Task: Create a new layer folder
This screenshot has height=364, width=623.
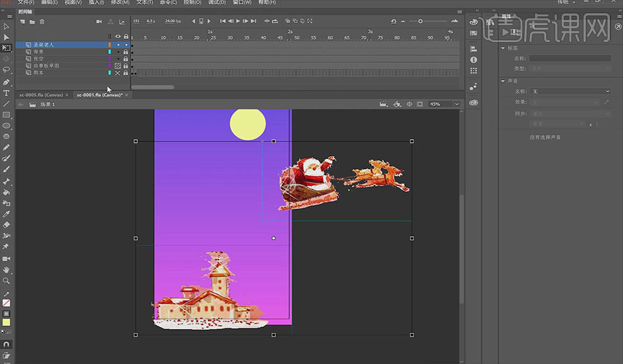Action: click(32, 21)
